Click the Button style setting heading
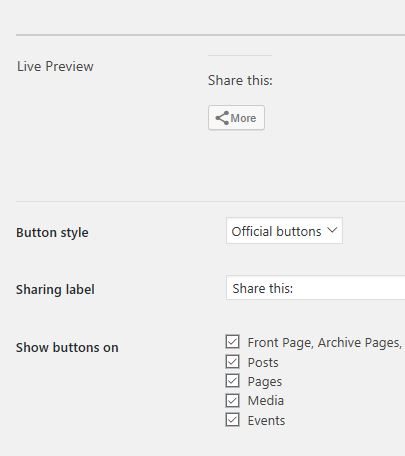Image resolution: width=405 pixels, height=456 pixels. 52,232
